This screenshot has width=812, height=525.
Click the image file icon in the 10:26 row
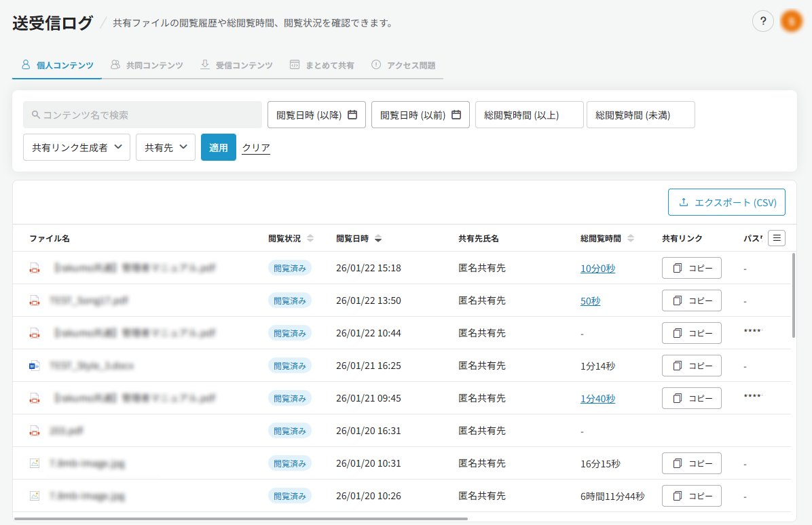pos(35,496)
